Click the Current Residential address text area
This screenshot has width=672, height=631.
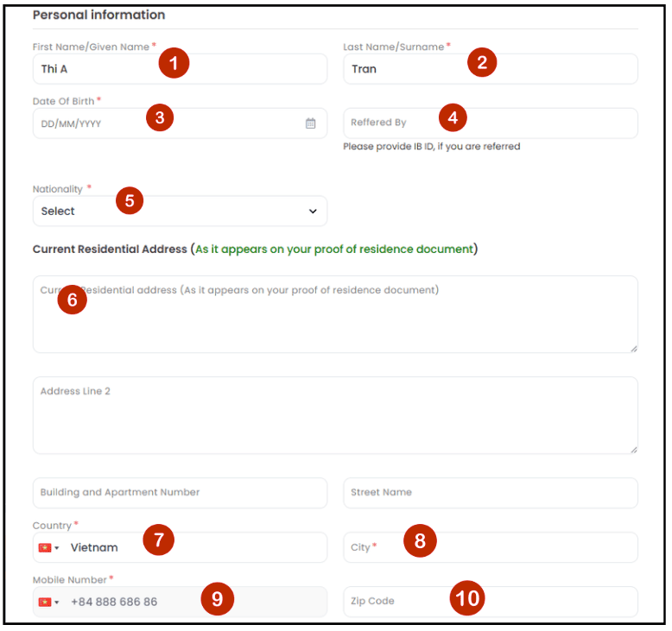tap(335, 314)
